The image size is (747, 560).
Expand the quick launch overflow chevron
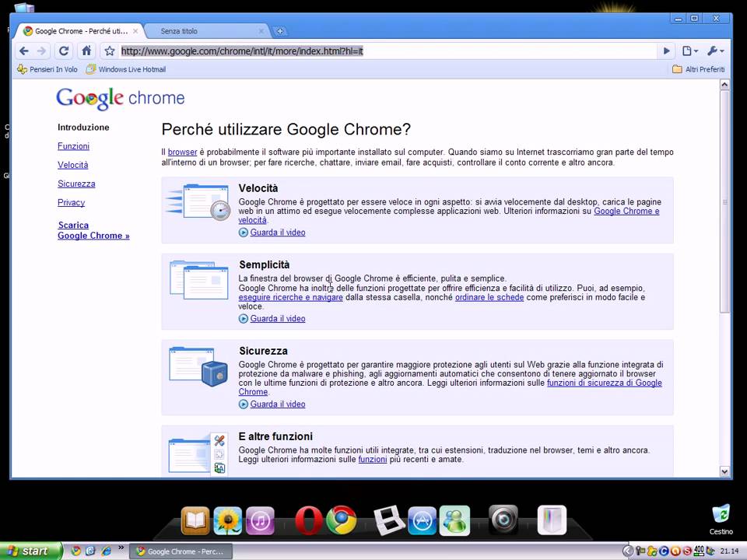tap(121, 548)
